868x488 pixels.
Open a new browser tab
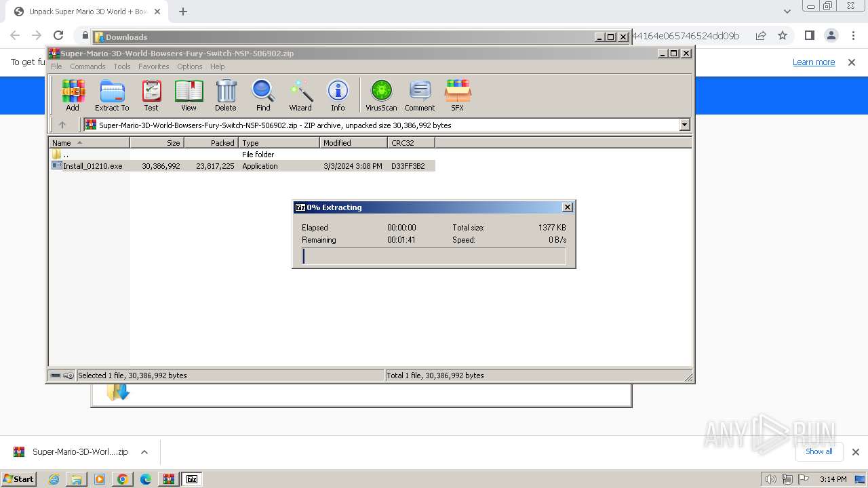pyautogui.click(x=183, y=12)
